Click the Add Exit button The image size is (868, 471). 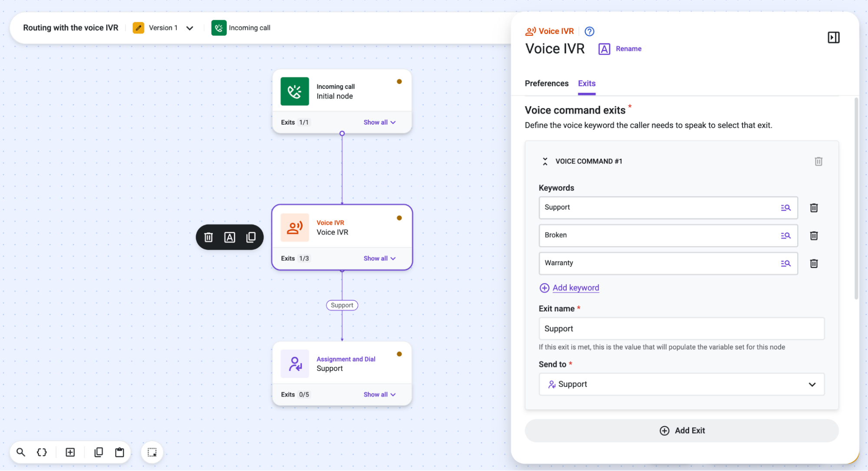coord(681,431)
